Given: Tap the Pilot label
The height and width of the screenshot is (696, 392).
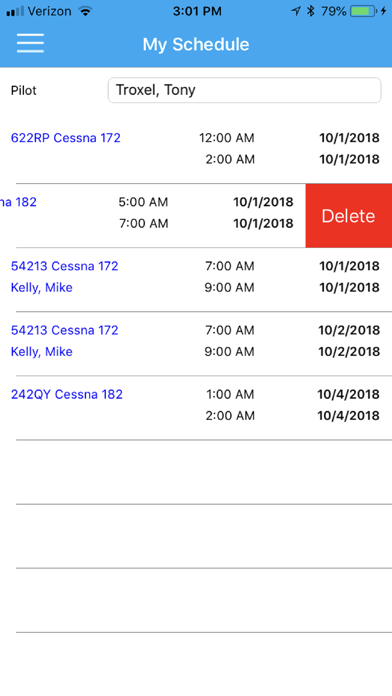Looking at the screenshot, I should click(x=24, y=91).
